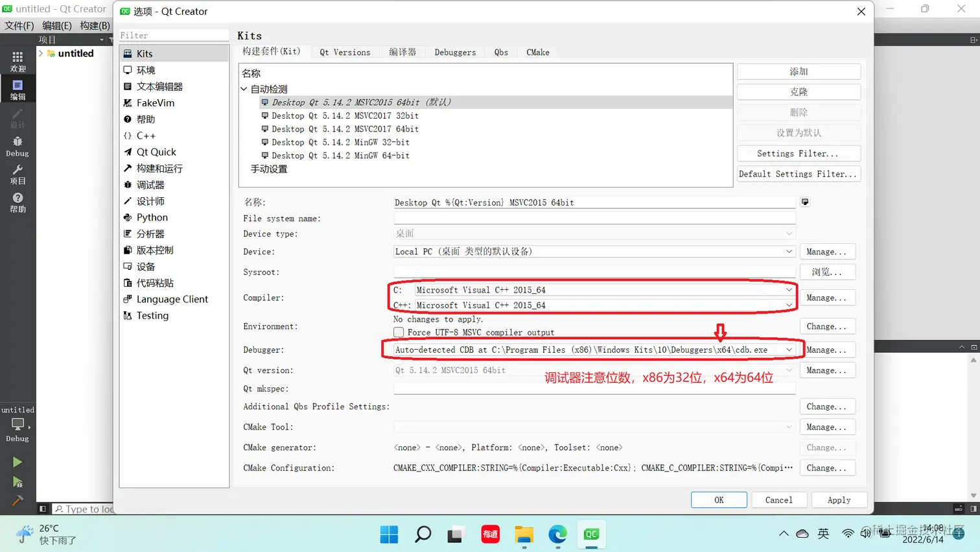The height and width of the screenshot is (552, 980).
Task: Open the Welcome mode in the left sidebar
Action: tap(17, 61)
